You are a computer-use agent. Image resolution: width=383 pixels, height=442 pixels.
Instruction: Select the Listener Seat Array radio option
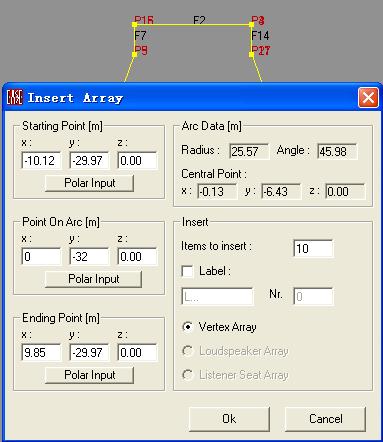coord(188,375)
